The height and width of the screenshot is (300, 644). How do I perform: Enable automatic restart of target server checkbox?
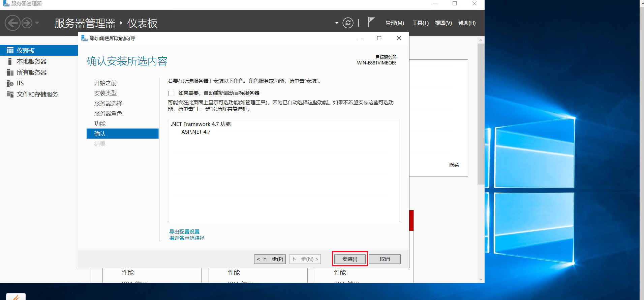click(171, 93)
